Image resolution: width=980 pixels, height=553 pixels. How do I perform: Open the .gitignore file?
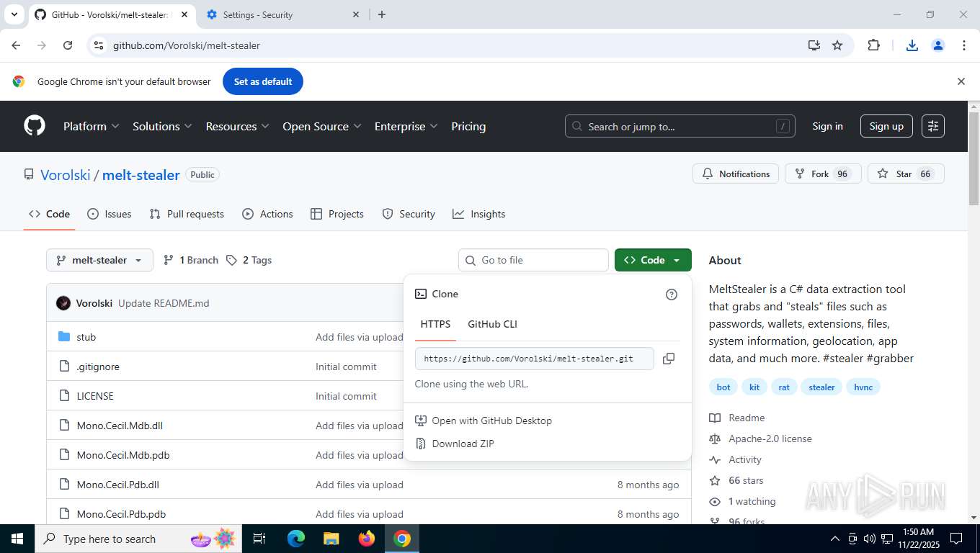[x=98, y=367]
